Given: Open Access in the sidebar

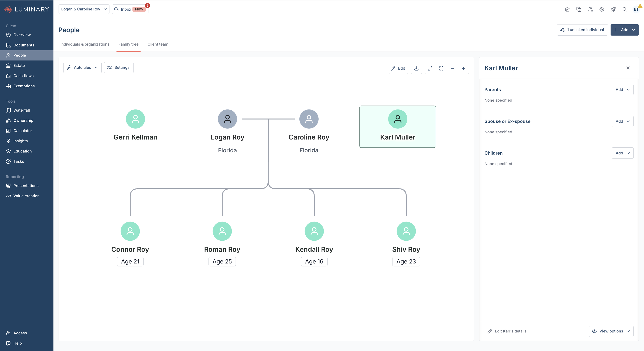Looking at the screenshot, I should [26, 333].
